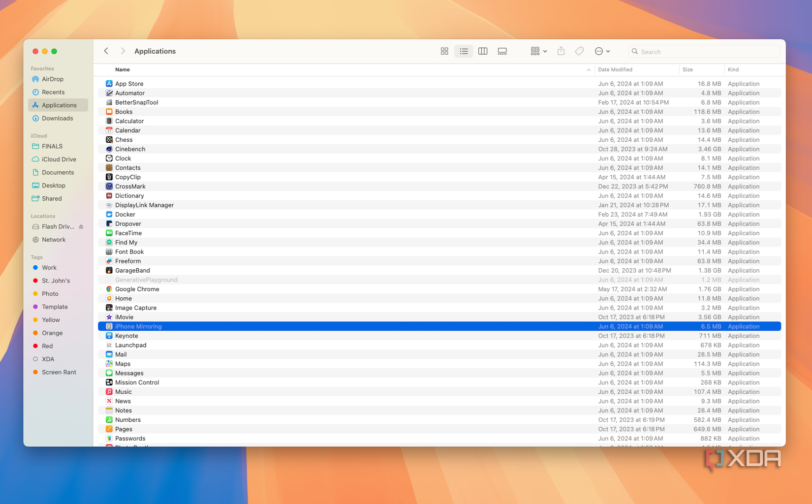Select the GarageBand app icon
The image size is (812, 504).
(109, 270)
